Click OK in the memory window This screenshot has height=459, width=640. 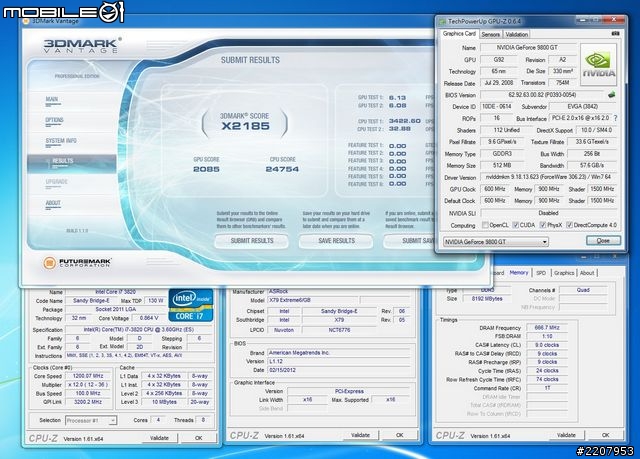click(605, 435)
